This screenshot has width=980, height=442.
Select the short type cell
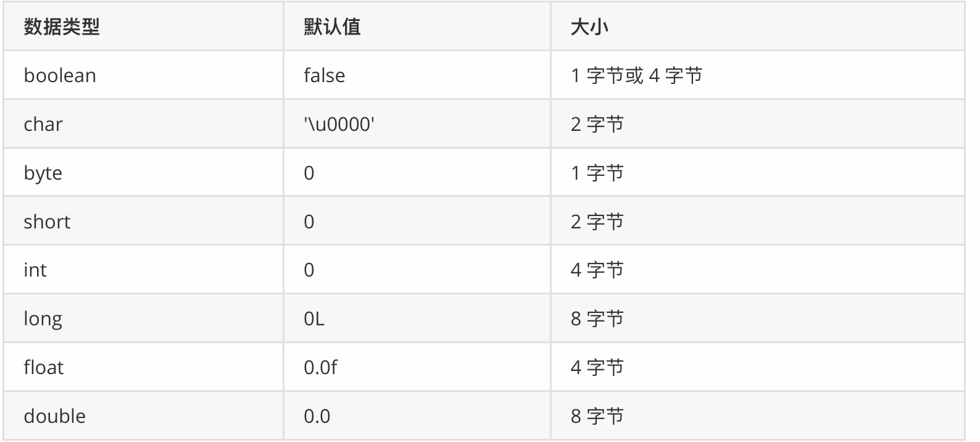point(47,222)
